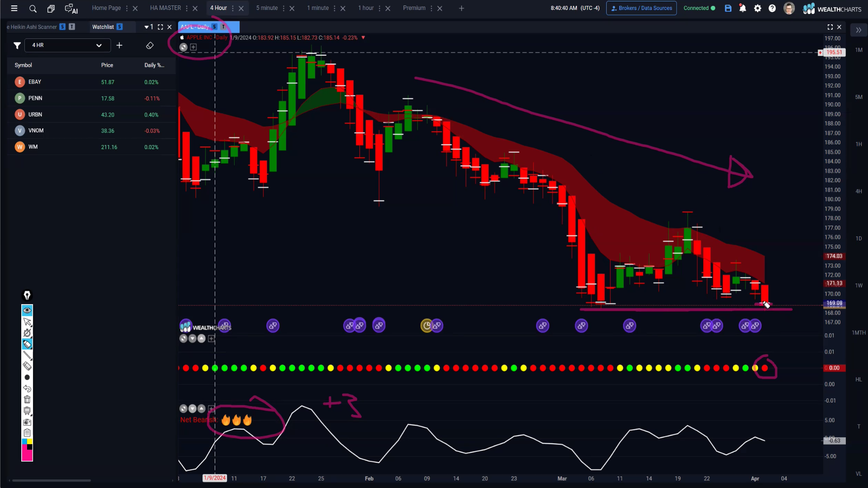Image resolution: width=868 pixels, height=488 pixels.
Task: Undo the last drawing stroke
Action: coord(27,389)
